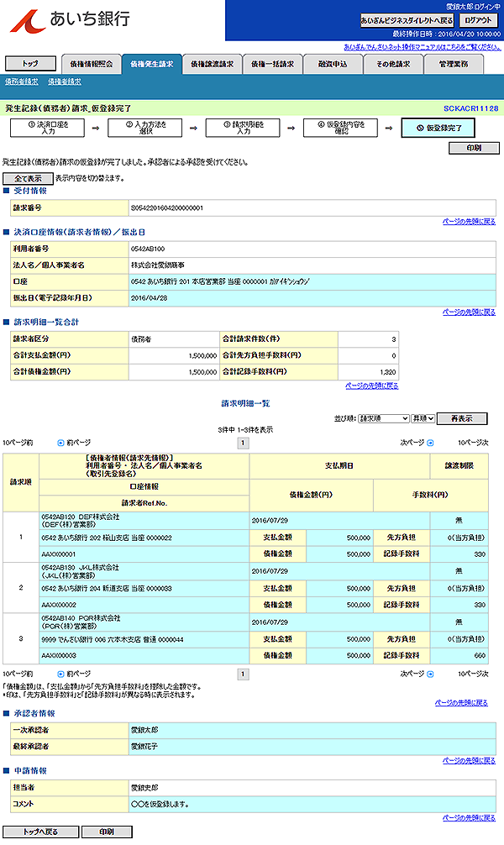Image resolution: width=504 pixels, height=845 pixels.
Task: Open the 債権一括請求 tab
Action: pos(272,64)
